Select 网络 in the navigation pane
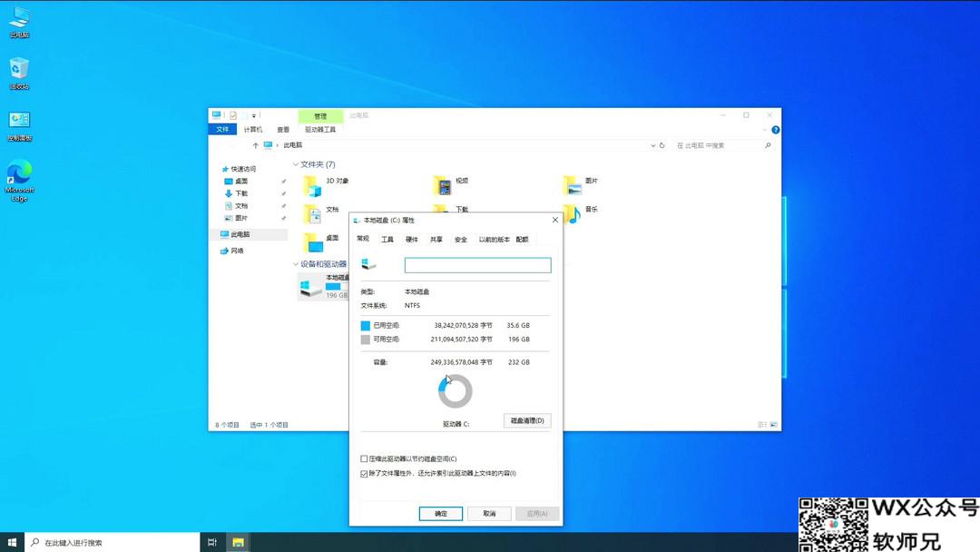 (x=236, y=251)
